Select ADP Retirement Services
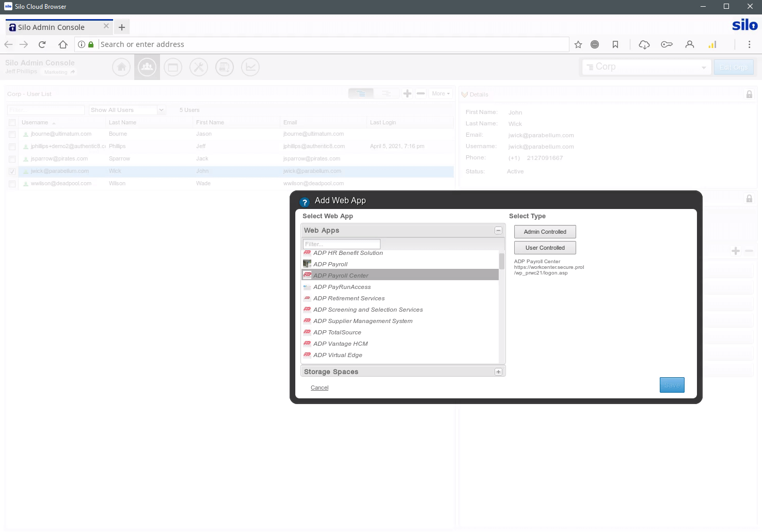The image size is (762, 532). click(x=400, y=298)
